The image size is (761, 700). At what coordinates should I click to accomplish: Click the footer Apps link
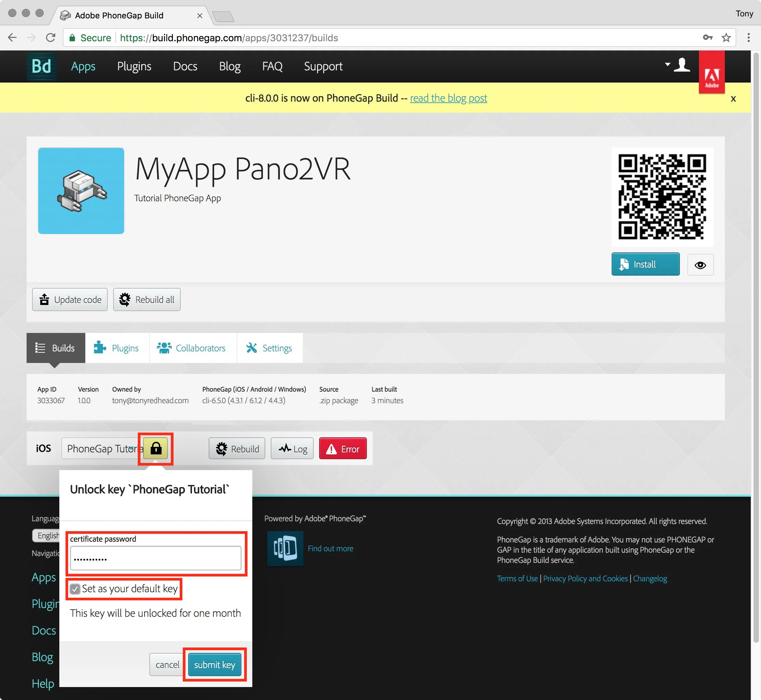click(x=44, y=578)
